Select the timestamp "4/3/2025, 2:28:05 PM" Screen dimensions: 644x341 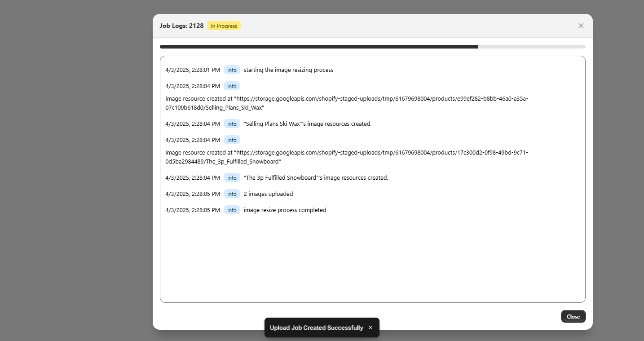pos(192,194)
